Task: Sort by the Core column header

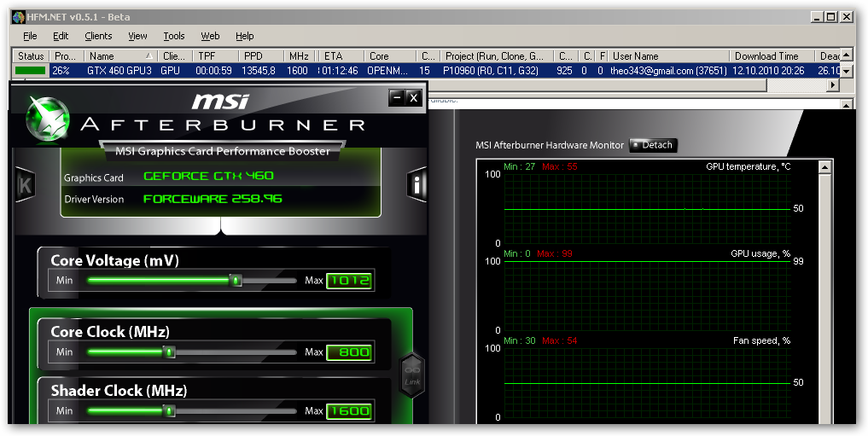Action: tap(390, 55)
